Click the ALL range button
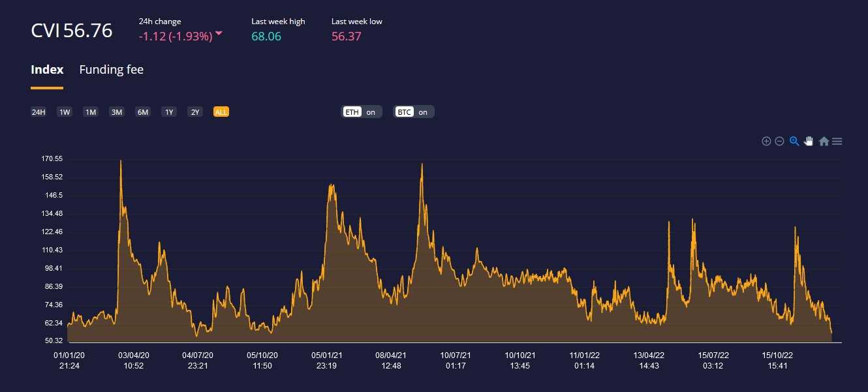This screenshot has width=868, height=392. tap(221, 112)
